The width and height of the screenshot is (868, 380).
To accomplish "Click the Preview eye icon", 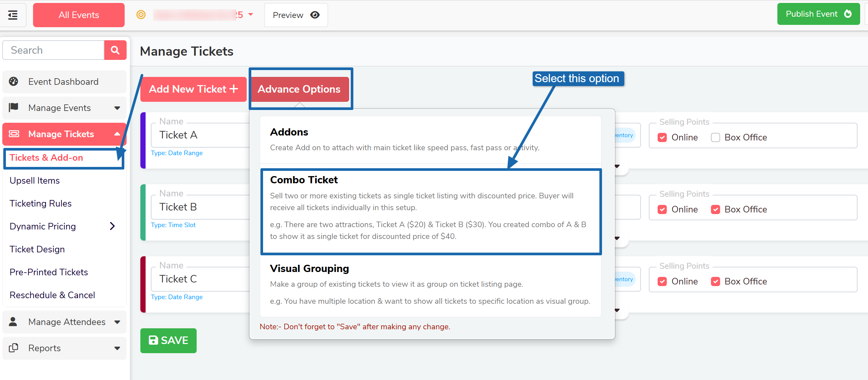I will [x=315, y=15].
